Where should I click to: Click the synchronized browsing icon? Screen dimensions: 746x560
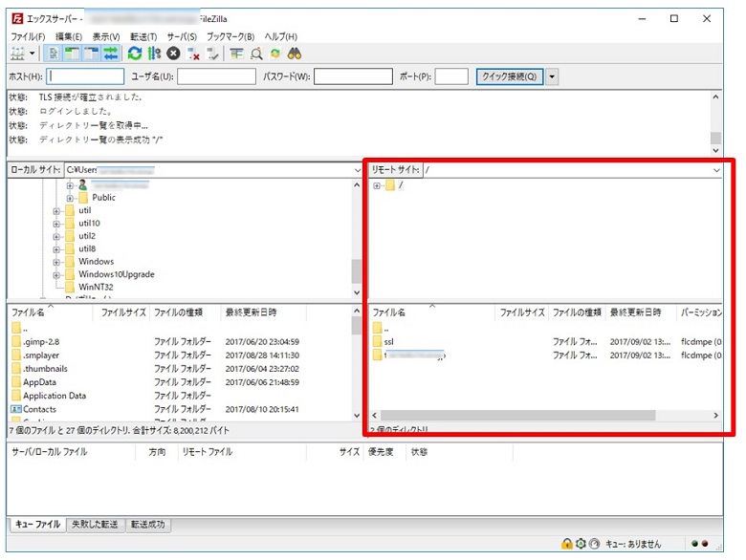[275, 54]
